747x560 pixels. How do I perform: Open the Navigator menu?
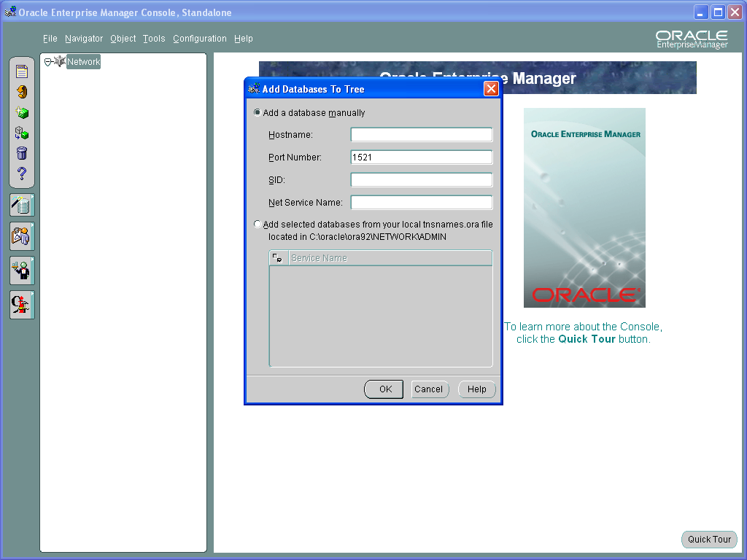[84, 39]
